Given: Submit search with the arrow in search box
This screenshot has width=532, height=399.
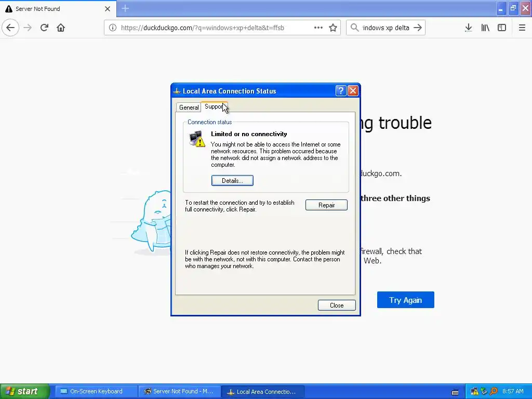Looking at the screenshot, I should 418,28.
